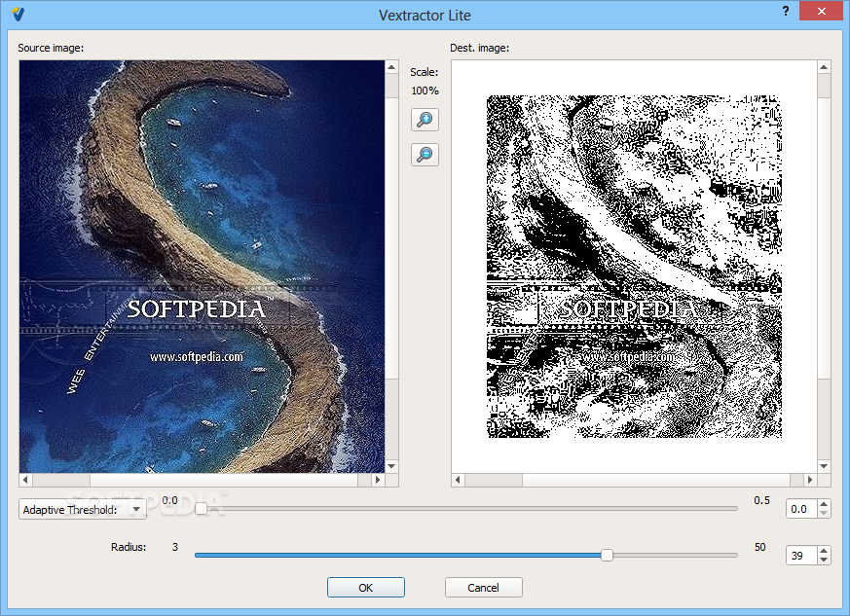Open the Adaptive Threshold dropdown
The height and width of the screenshot is (616, 850).
pos(83,509)
